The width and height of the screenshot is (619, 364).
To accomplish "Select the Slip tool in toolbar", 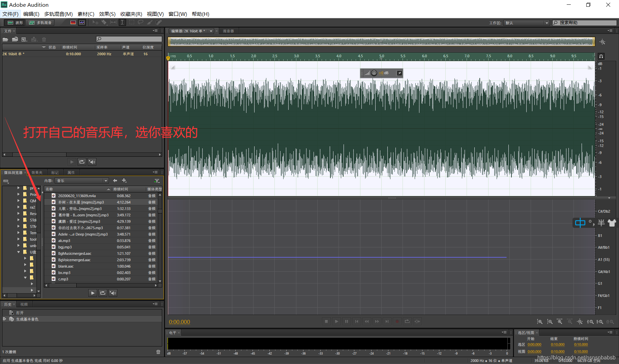I will point(113,23).
